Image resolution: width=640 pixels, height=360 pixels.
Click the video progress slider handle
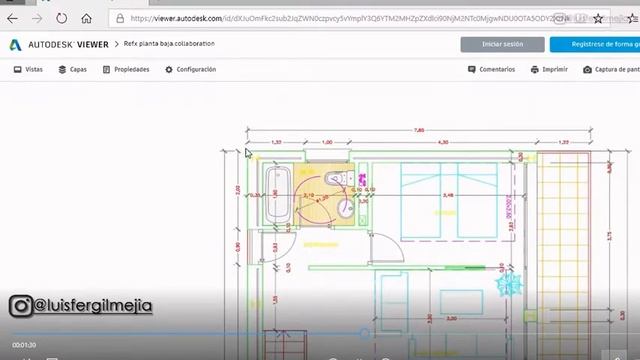tap(364, 334)
